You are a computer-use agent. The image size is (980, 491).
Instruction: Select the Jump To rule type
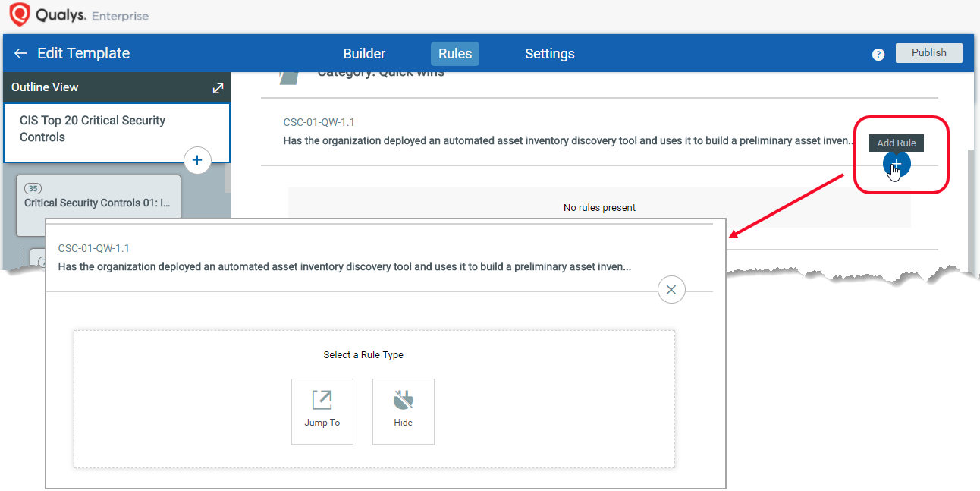pos(322,411)
